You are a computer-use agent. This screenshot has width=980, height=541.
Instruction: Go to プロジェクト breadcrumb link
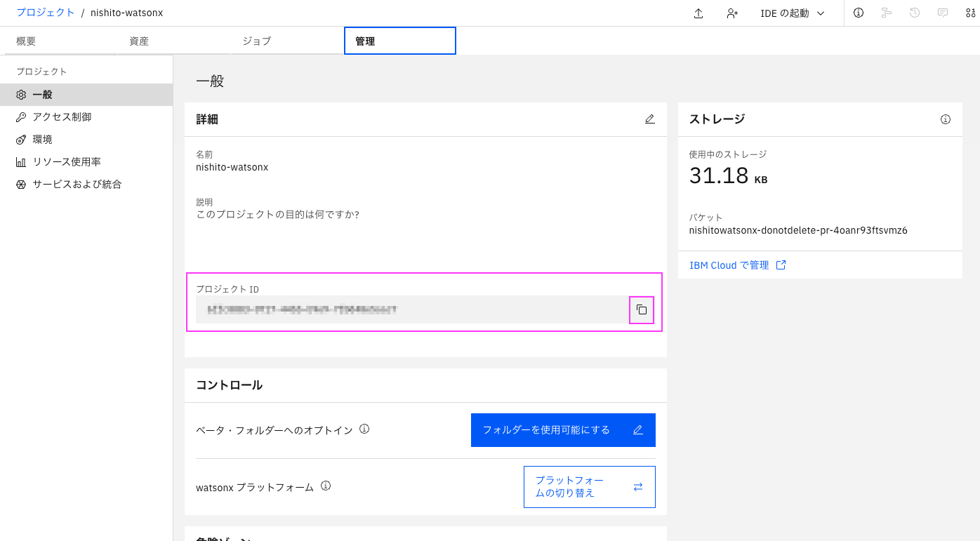(46, 13)
